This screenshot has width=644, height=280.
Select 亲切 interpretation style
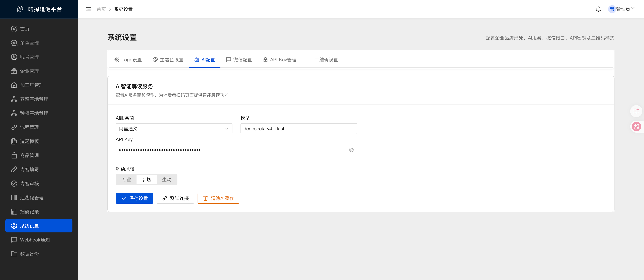[x=147, y=179]
